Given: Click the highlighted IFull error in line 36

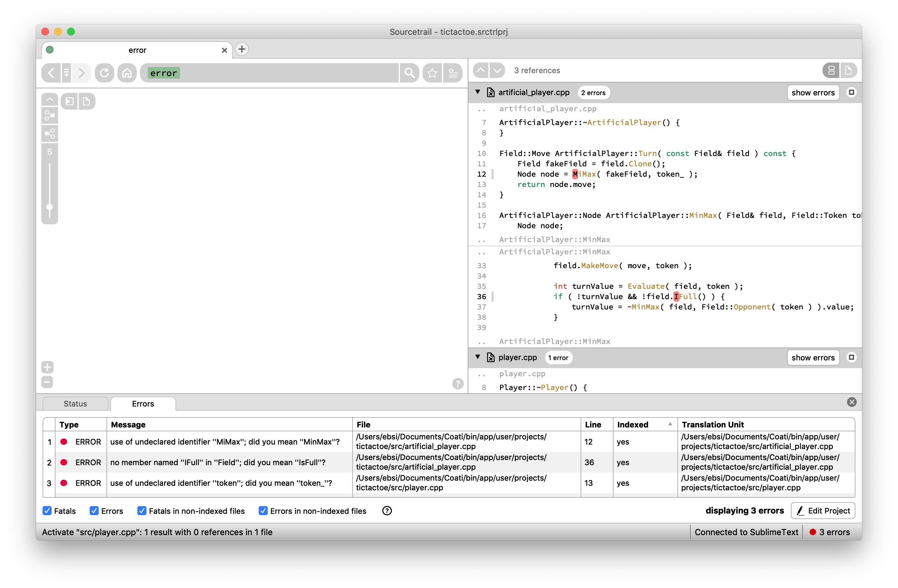Looking at the screenshot, I should 685,297.
